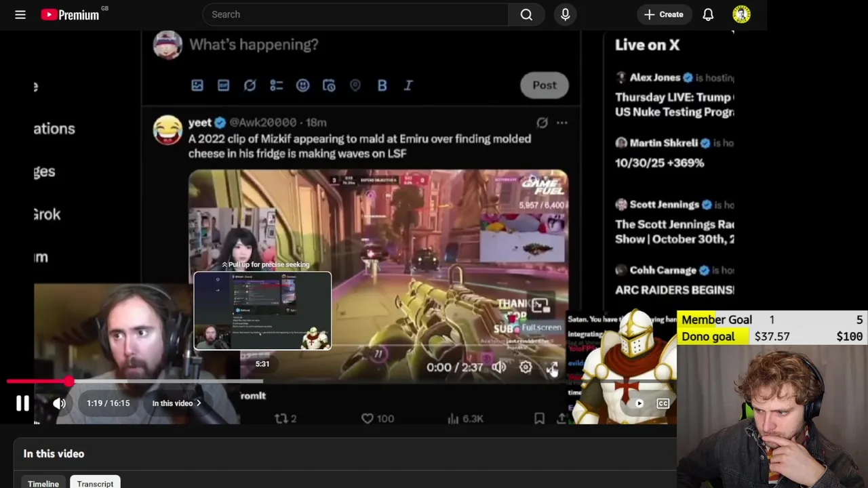Click the YouTube search field

[355, 14]
